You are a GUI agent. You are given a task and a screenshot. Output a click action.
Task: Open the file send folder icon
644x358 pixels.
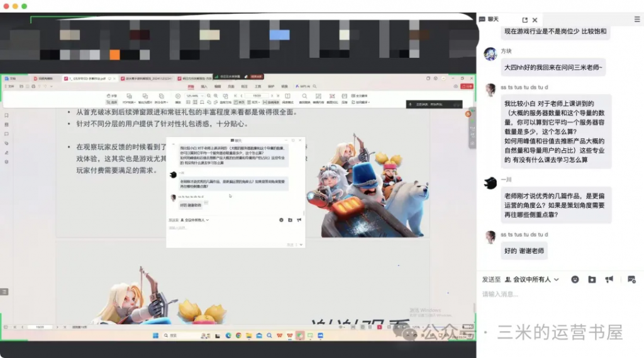592,279
